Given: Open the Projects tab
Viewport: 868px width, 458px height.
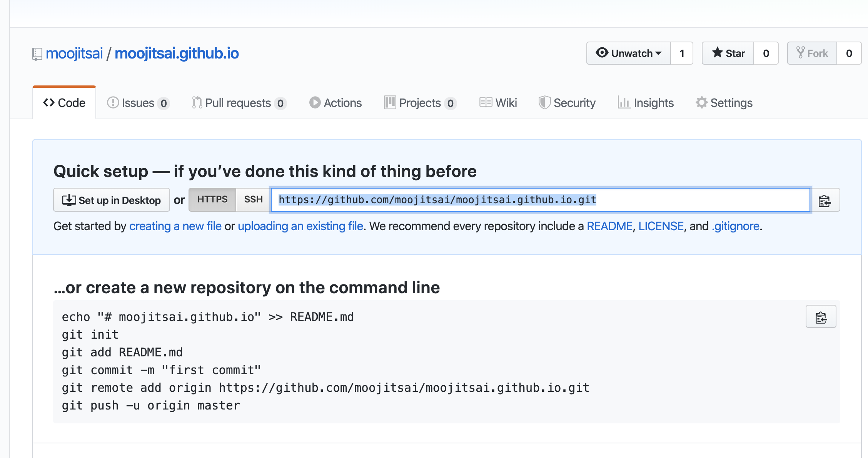Looking at the screenshot, I should click(420, 103).
